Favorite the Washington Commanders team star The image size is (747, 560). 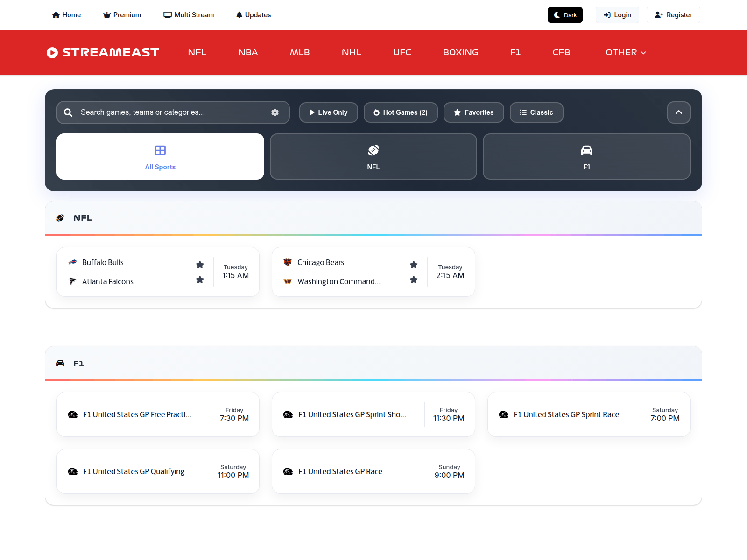[414, 280]
